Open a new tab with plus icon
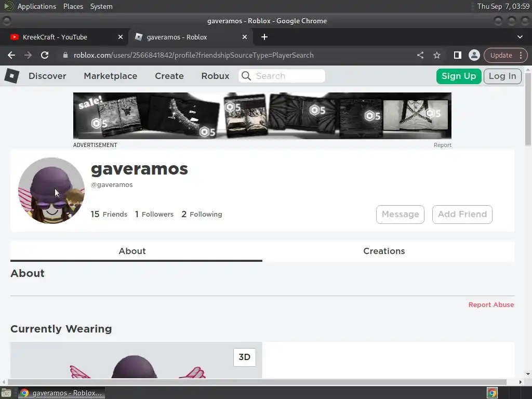Viewport: 532px width, 399px height. click(264, 37)
